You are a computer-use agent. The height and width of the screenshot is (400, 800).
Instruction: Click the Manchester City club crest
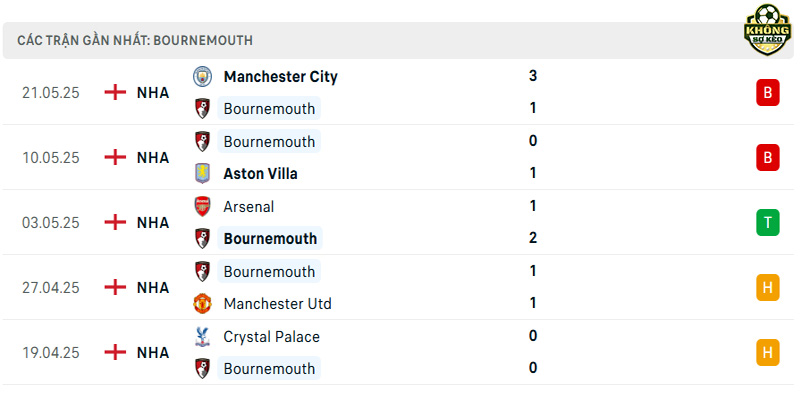coord(203,77)
